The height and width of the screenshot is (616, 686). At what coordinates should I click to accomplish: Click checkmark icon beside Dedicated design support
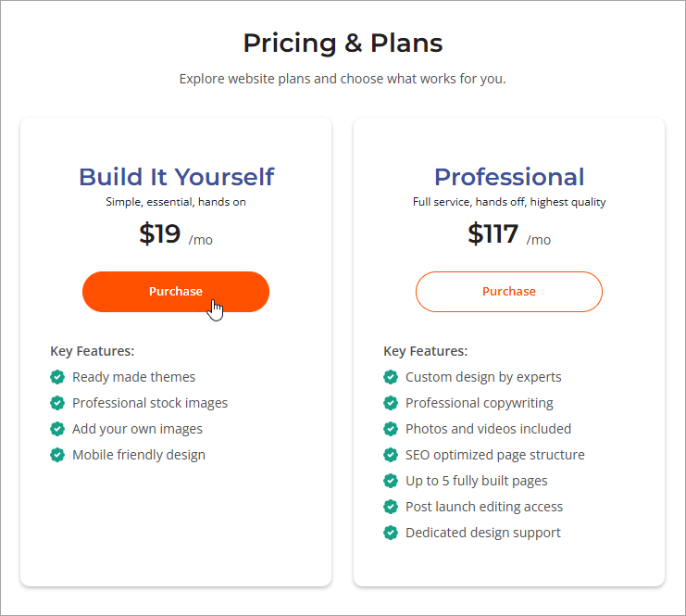coord(391,533)
